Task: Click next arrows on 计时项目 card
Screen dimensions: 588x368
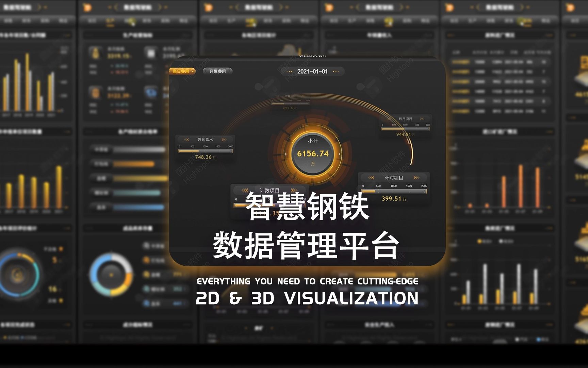Action: (x=416, y=178)
